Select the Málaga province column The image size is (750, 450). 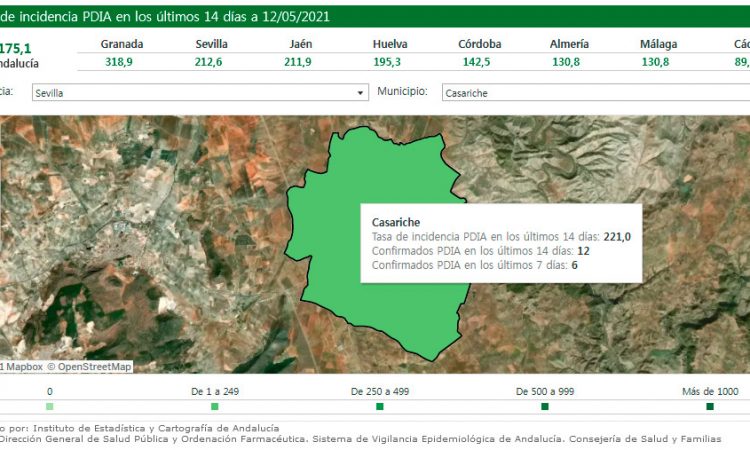658,52
